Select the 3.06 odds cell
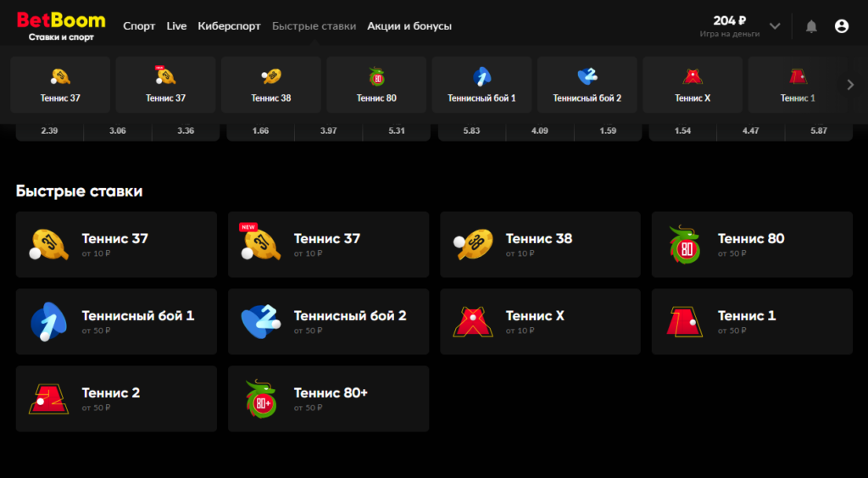This screenshot has height=478, width=868. [118, 131]
